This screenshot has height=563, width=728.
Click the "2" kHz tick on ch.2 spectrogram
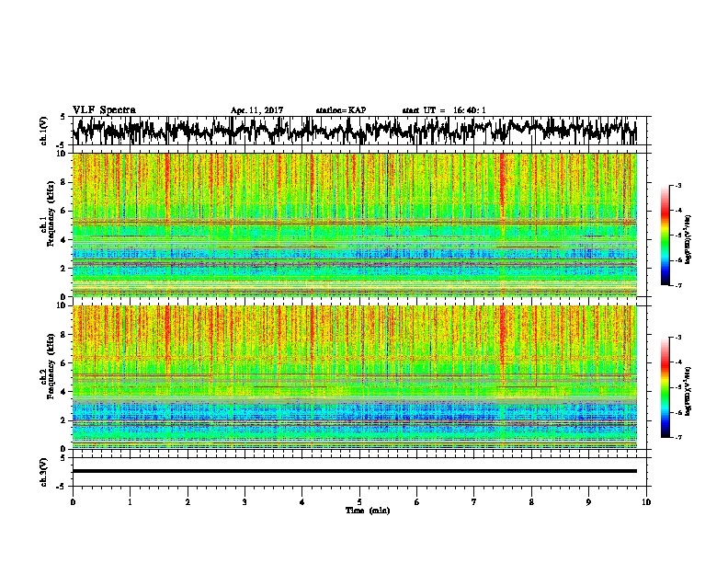click(x=63, y=420)
